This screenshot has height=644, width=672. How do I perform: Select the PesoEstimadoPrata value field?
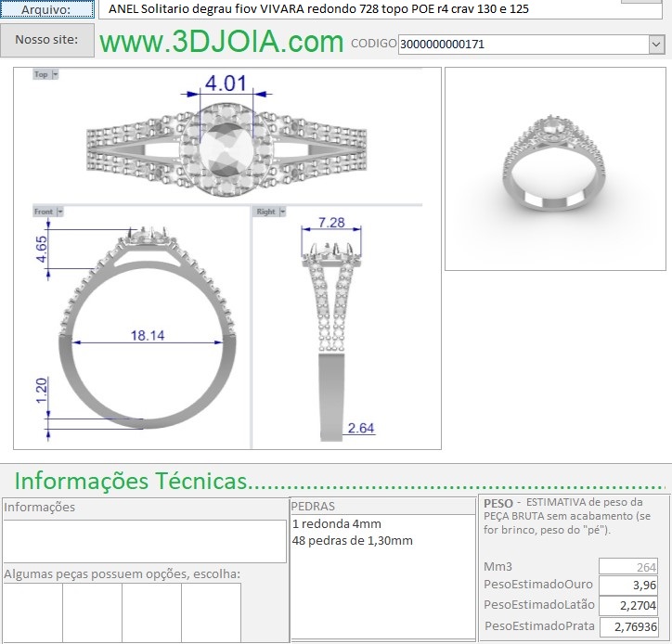[x=628, y=626]
